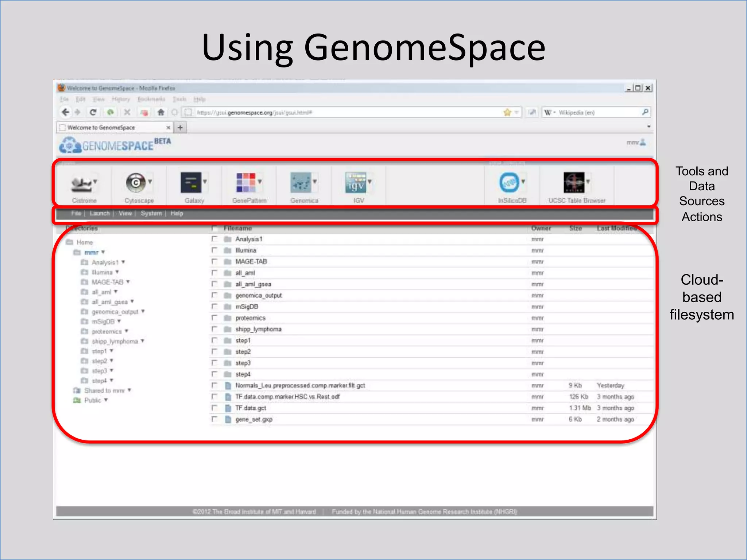Close the Welcome to GenomeSpace tab
Viewport: 747px width, 560px height.
168,128
